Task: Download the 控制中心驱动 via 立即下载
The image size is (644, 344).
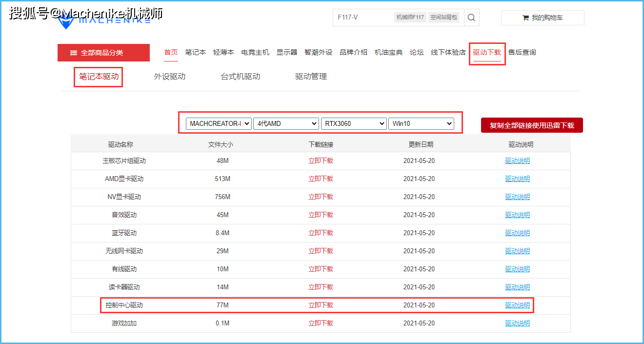Action: [x=321, y=305]
